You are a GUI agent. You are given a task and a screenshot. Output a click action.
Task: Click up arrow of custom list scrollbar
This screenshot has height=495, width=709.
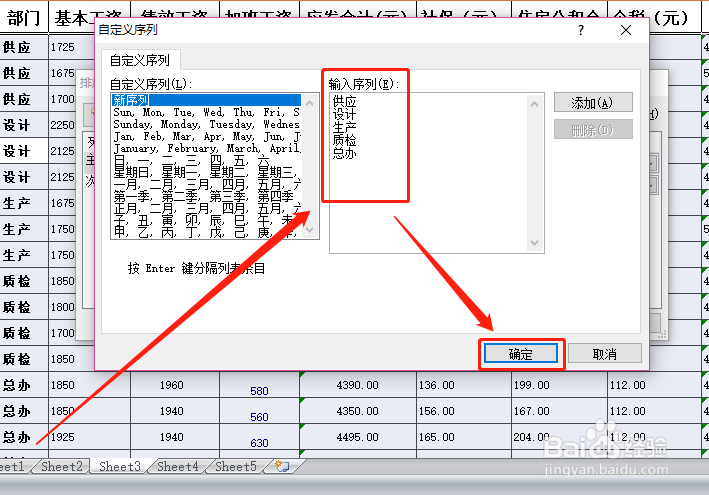(310, 103)
